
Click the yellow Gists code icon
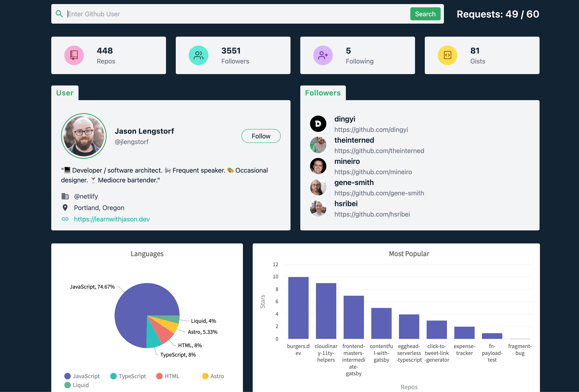[447, 55]
